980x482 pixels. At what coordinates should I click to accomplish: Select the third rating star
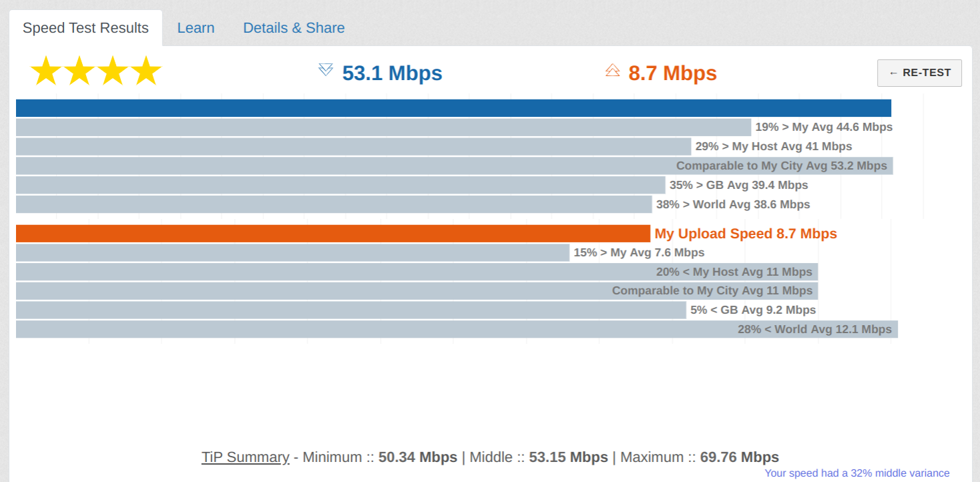(113, 70)
